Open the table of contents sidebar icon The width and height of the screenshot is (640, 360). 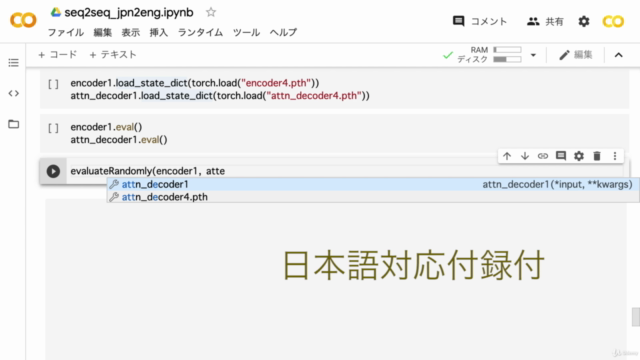pyautogui.click(x=13, y=62)
